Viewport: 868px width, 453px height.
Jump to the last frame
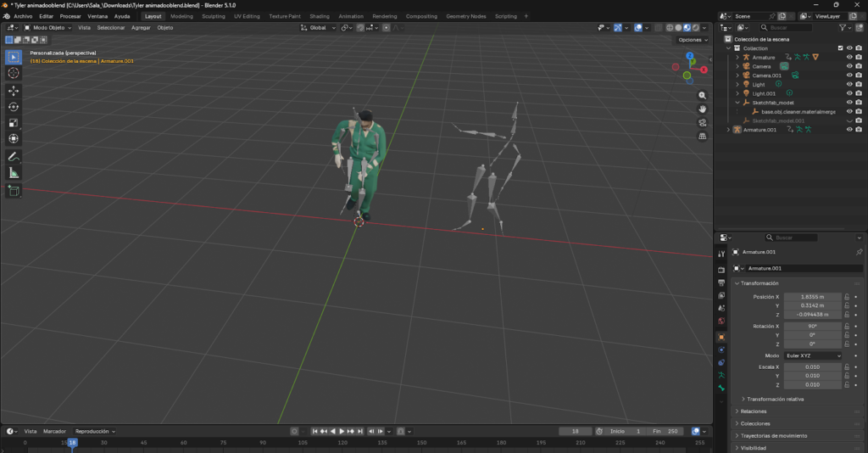pos(360,432)
